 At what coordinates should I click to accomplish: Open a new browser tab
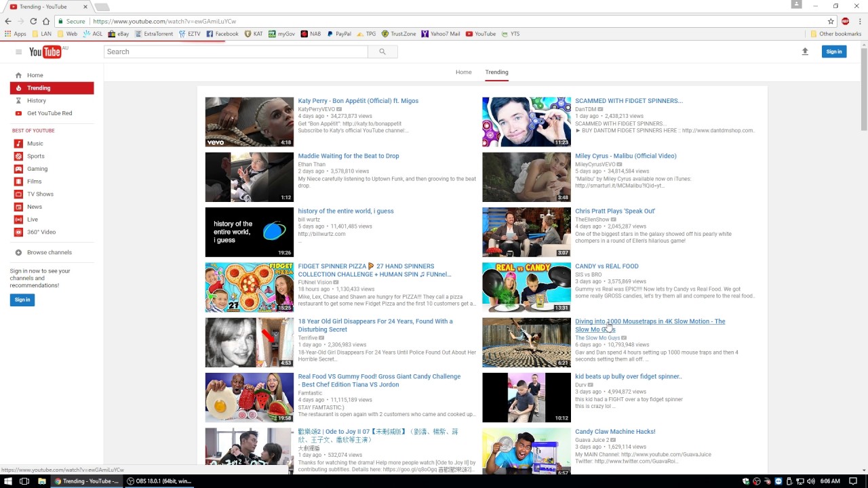[x=102, y=7]
